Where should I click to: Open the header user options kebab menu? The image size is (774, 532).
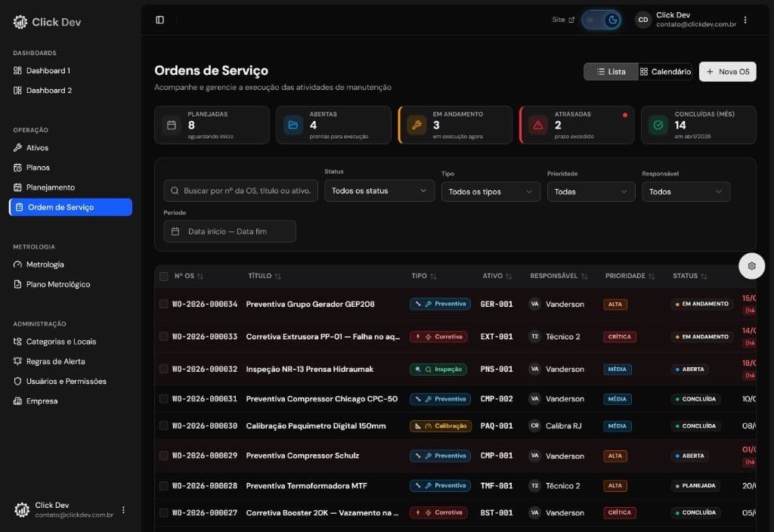745,20
